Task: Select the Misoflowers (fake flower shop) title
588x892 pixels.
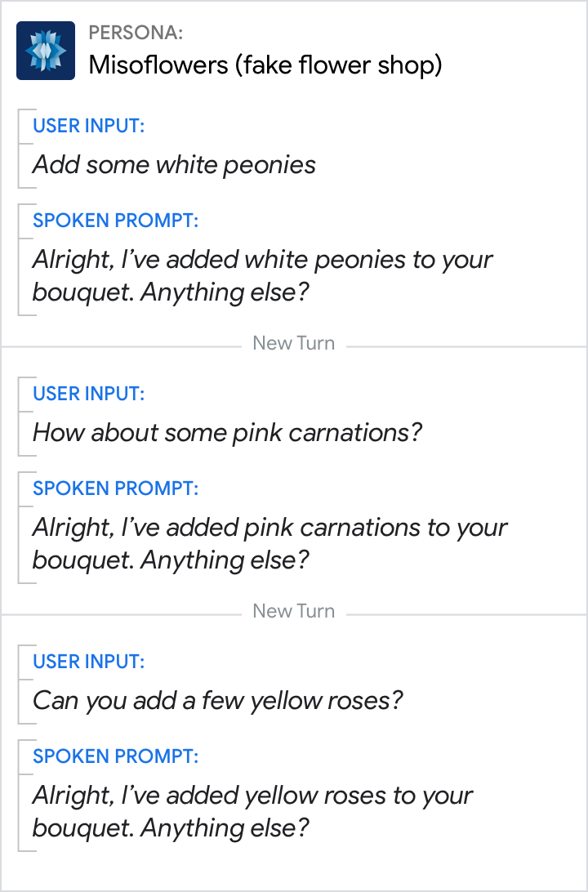Action: (x=265, y=65)
